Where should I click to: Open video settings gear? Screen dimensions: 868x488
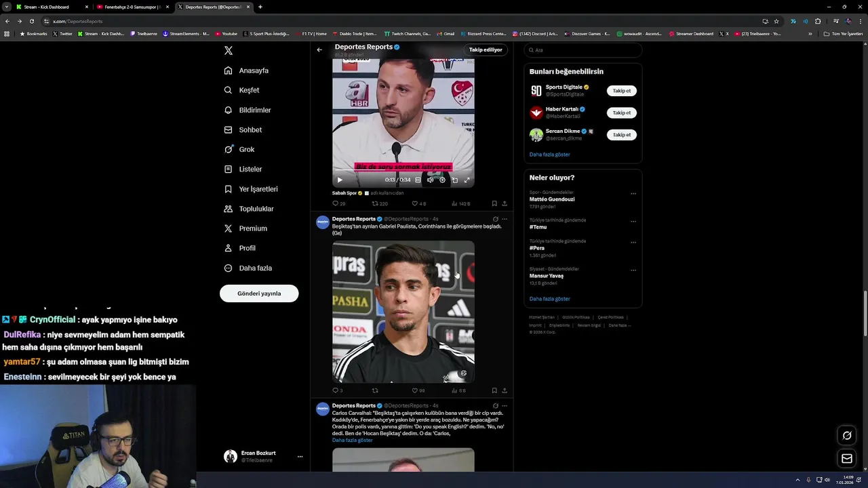[x=442, y=180]
